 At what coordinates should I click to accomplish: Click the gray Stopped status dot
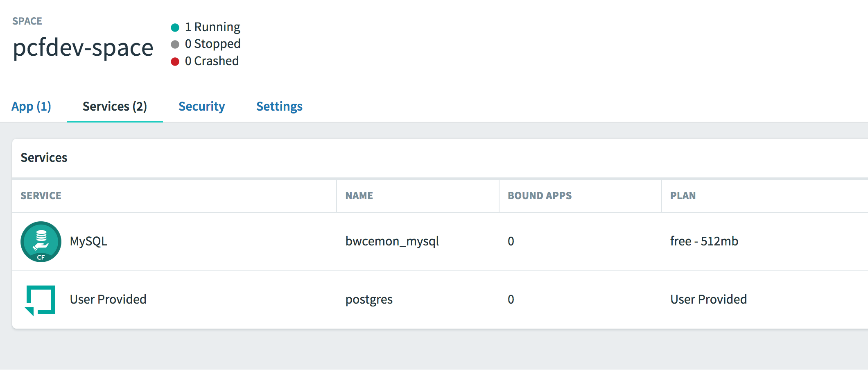(175, 44)
